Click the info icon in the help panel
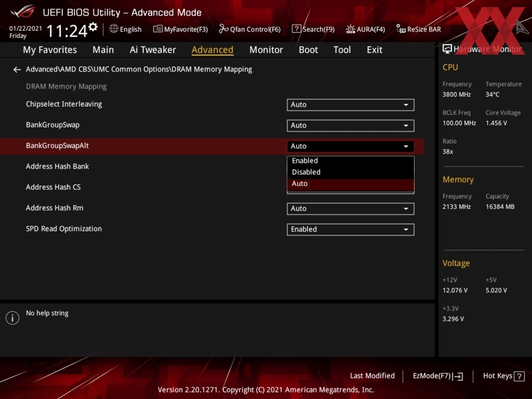The height and width of the screenshot is (399, 532). (x=13, y=318)
